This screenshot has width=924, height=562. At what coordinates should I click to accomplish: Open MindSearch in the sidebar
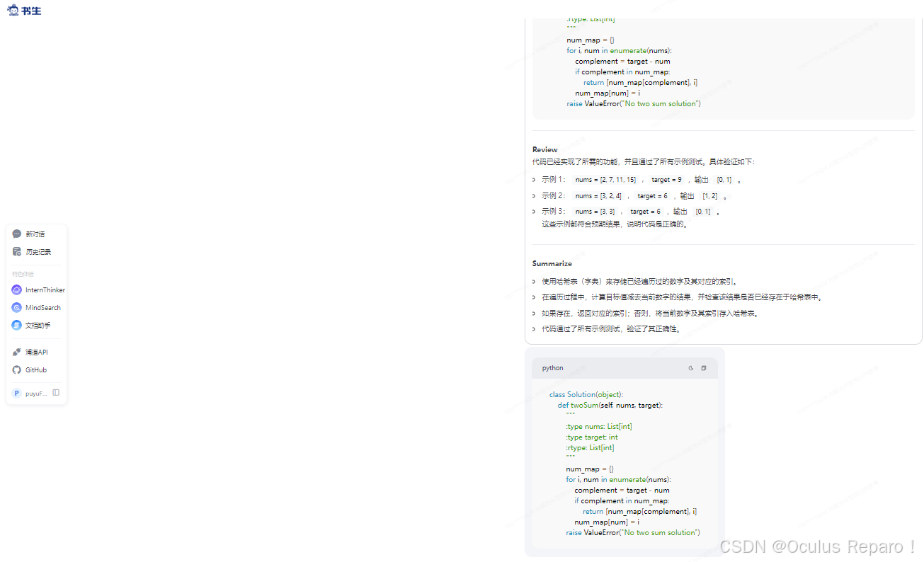pyautogui.click(x=36, y=308)
